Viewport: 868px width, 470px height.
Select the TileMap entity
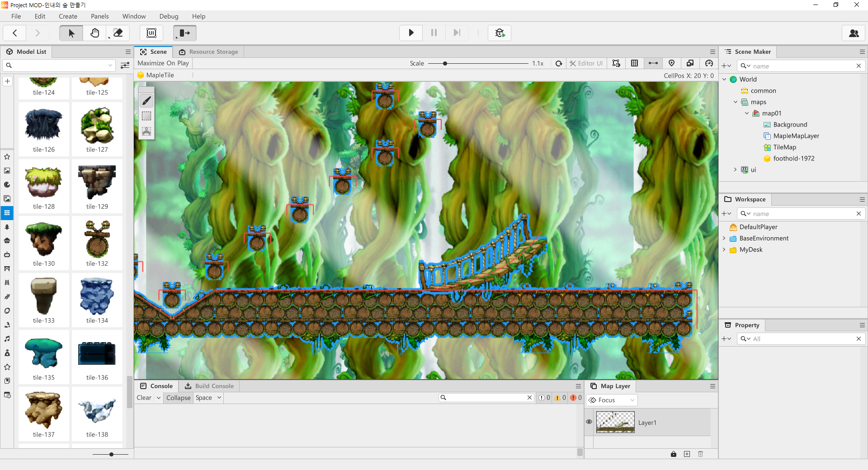click(784, 147)
